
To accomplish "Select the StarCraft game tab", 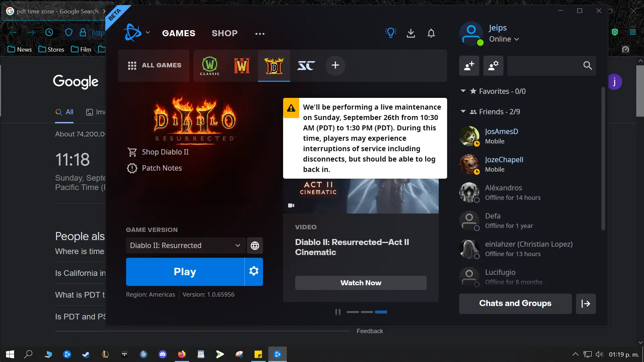I will click(x=306, y=65).
